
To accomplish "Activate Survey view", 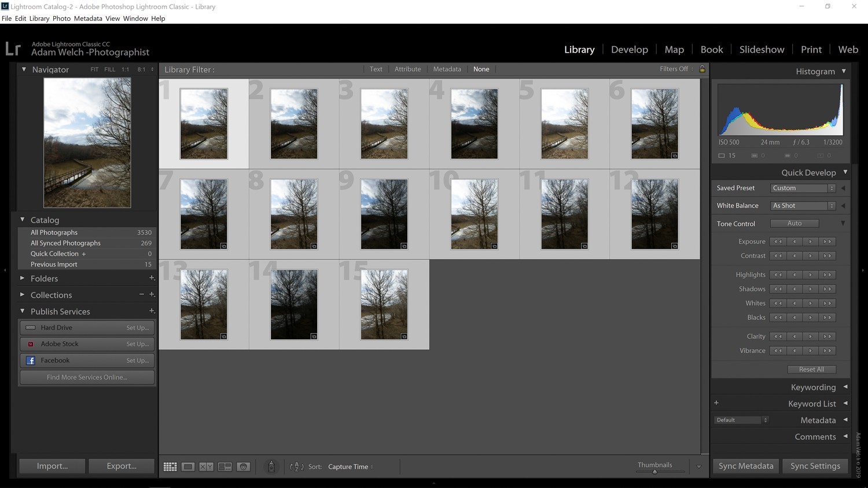I will (225, 467).
